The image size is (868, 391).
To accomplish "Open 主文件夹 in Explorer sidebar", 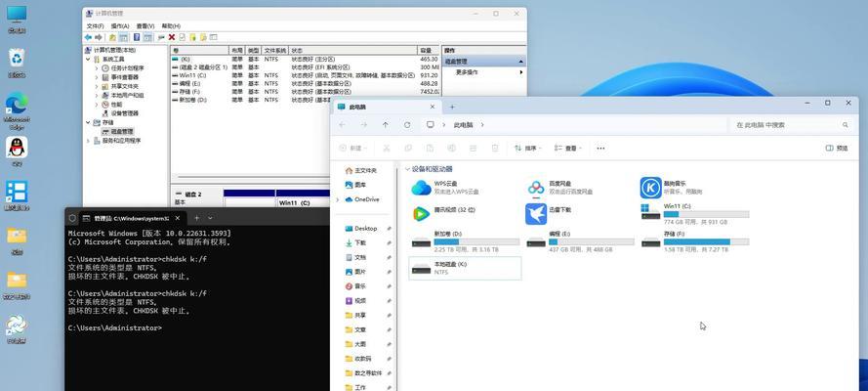I will point(360,170).
